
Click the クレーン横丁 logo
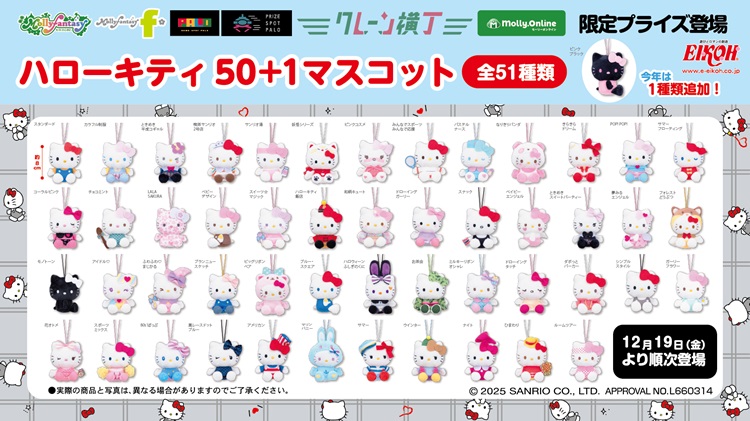point(385,23)
